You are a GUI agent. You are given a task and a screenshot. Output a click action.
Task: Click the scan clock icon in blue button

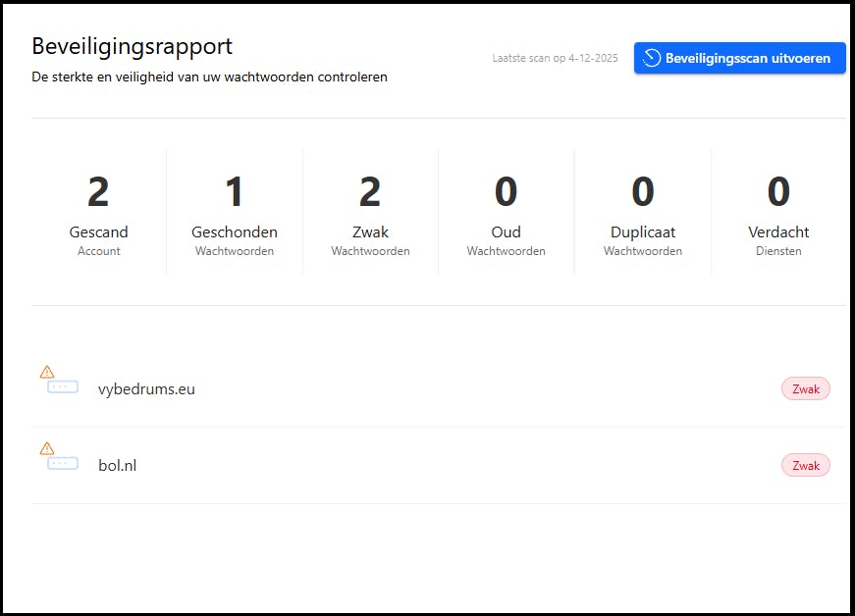pyautogui.click(x=652, y=58)
